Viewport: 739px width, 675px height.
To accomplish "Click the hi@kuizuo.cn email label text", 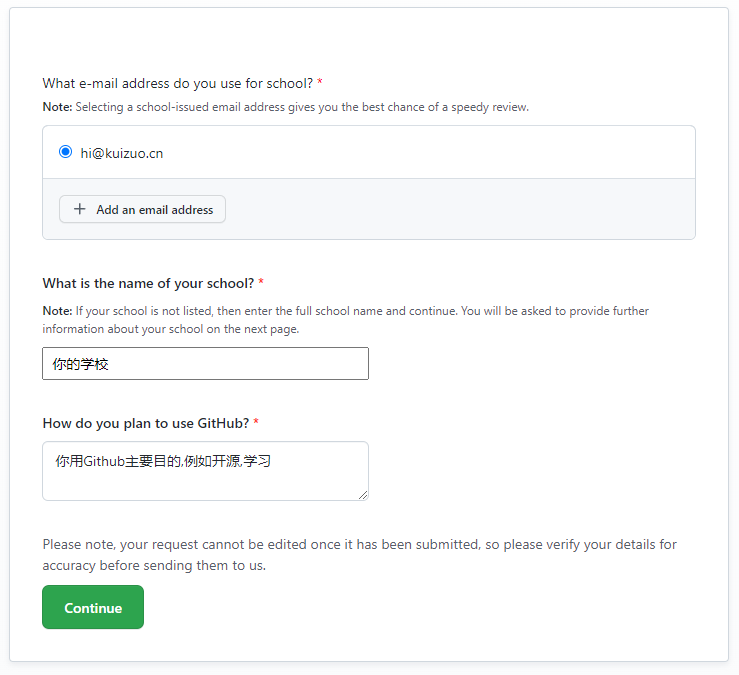I will [122, 153].
